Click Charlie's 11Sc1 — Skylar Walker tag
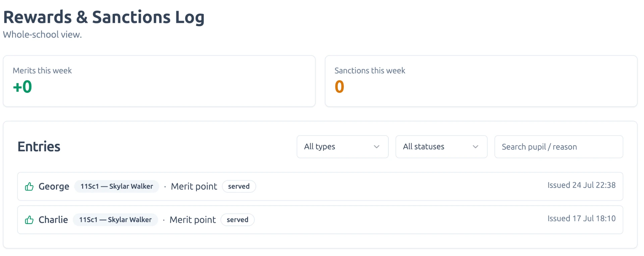Viewport: 644px width, 256px height. [115, 220]
